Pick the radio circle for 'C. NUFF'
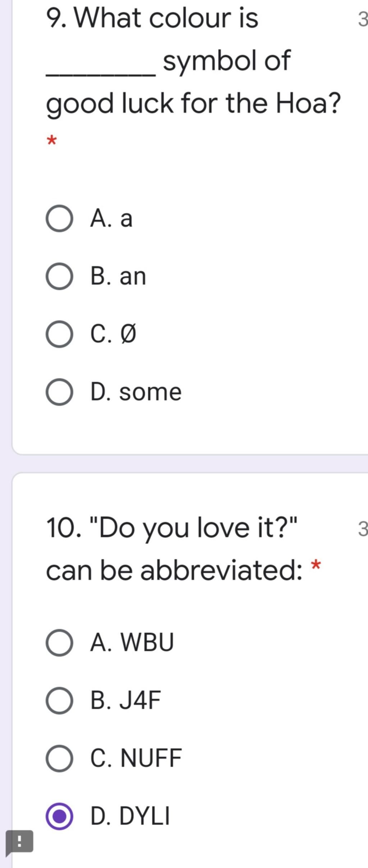The height and width of the screenshot is (868, 368). 59,758
